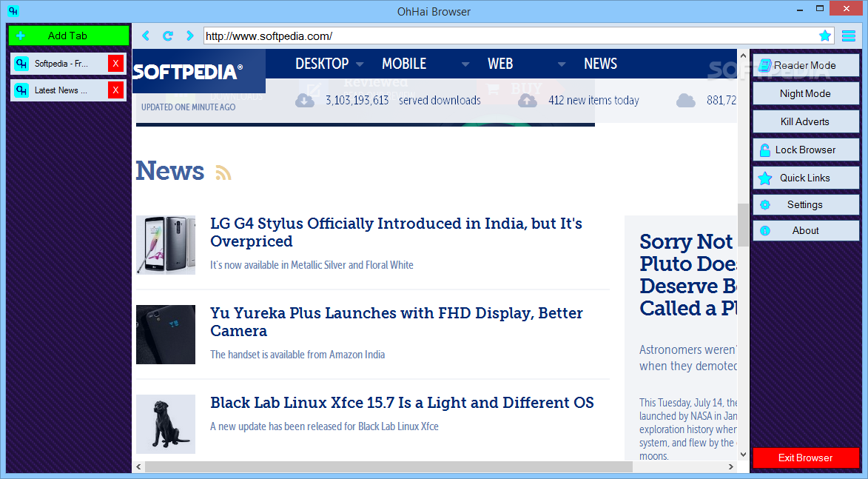The image size is (868, 479).
Task: Toggle Kill Adverts
Action: click(805, 122)
